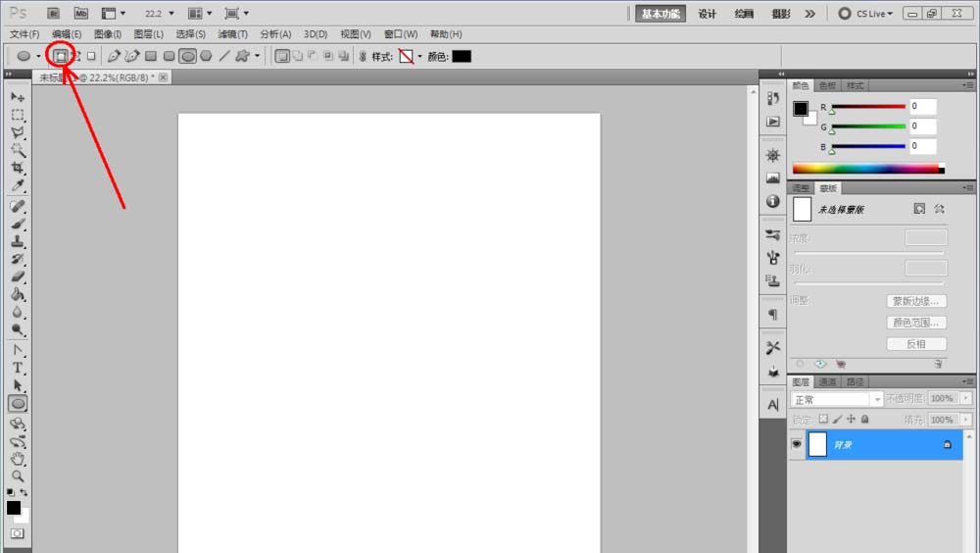This screenshot has height=553, width=980.
Task: Switch to the 摄影 workspace
Action: tap(781, 14)
